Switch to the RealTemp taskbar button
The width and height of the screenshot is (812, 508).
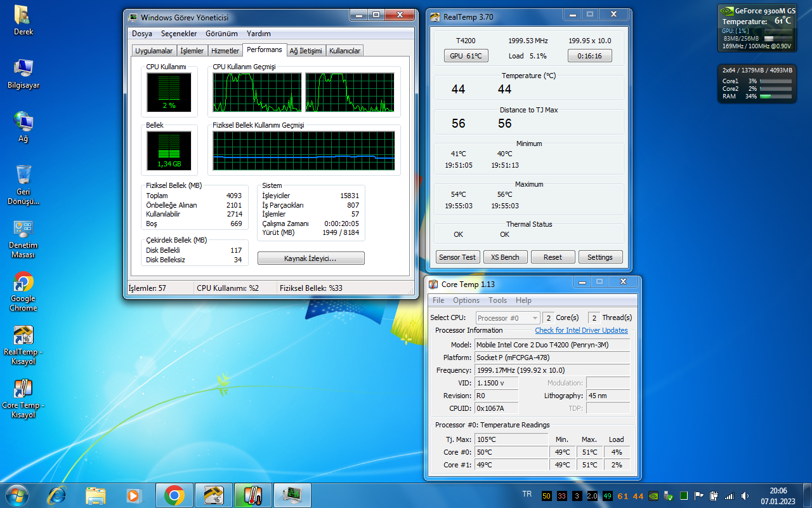pos(214,495)
